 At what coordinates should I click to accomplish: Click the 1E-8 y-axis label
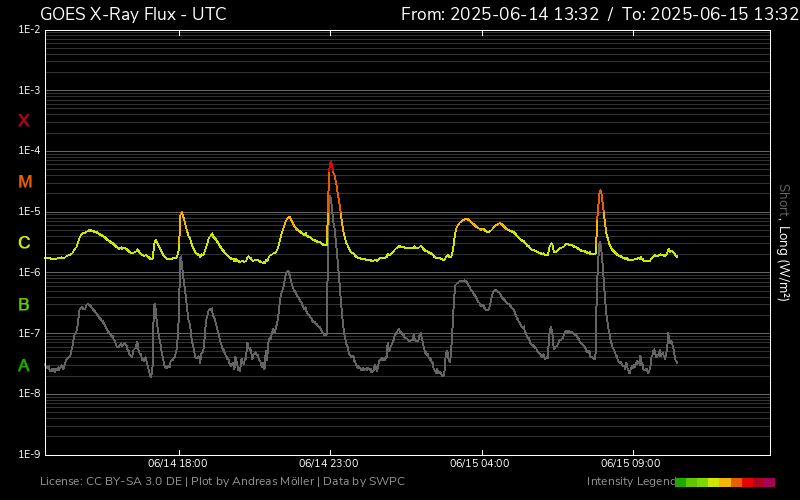point(29,393)
